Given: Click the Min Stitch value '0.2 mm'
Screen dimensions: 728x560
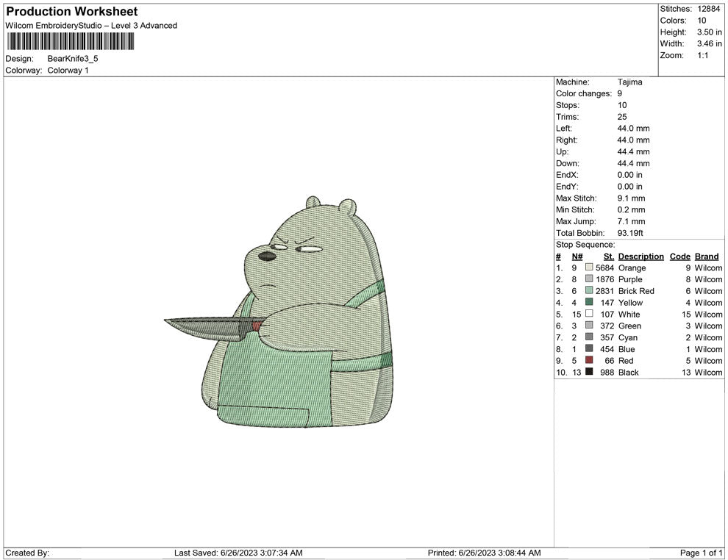Looking at the screenshot, I should point(632,209).
